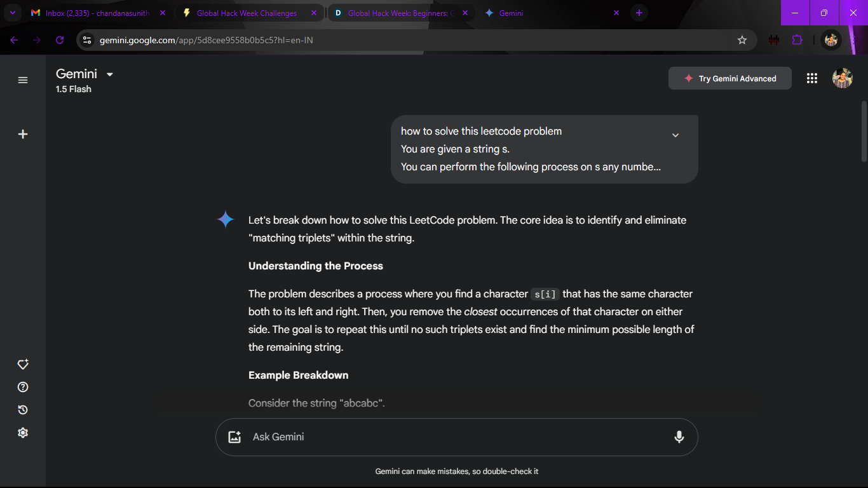Click text Consider the string "abcabc"
The width and height of the screenshot is (868, 488).
316,403
